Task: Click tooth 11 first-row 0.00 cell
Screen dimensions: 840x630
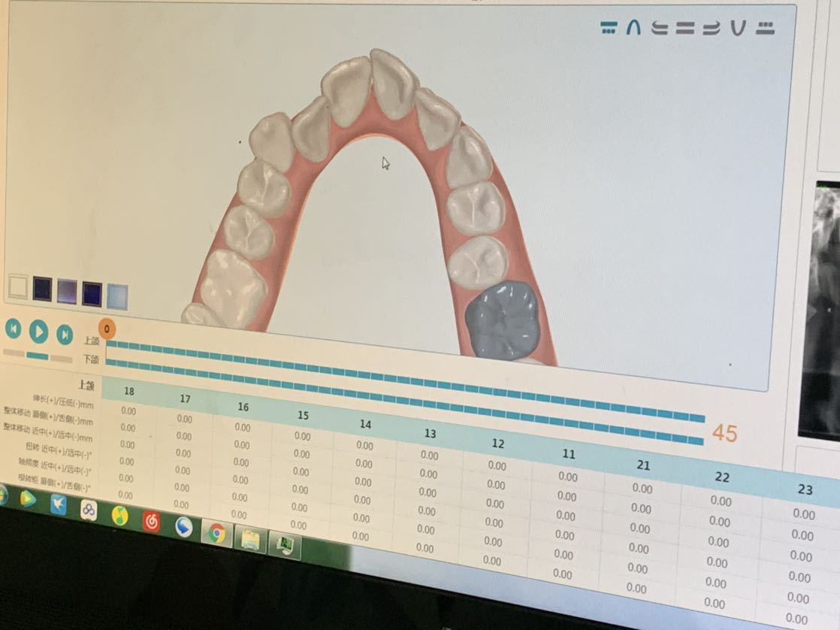Action: (568, 476)
